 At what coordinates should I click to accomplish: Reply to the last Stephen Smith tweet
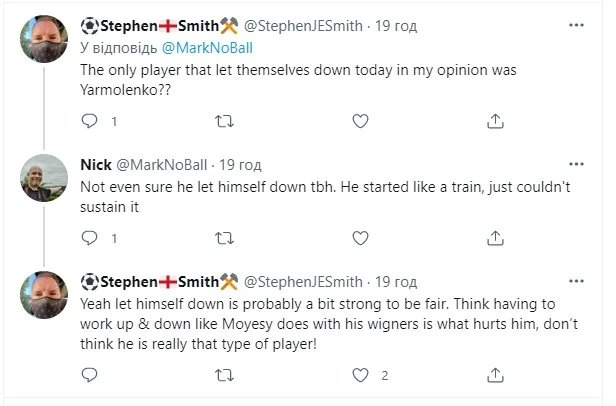89,375
